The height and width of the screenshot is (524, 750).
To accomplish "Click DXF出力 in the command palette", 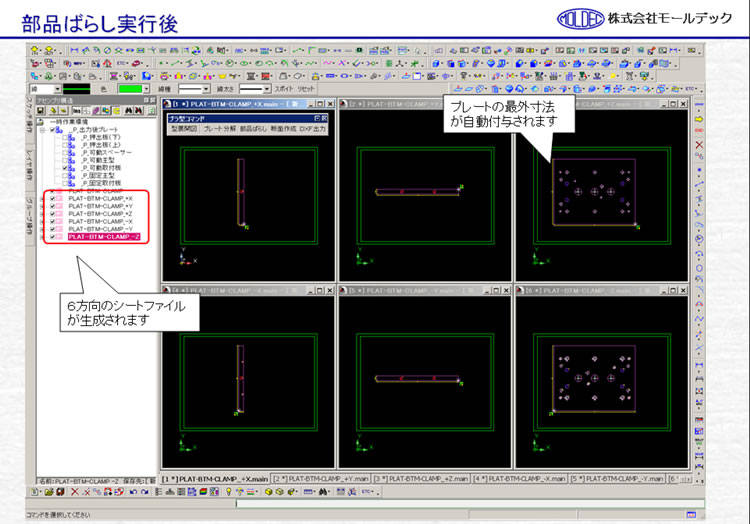I will pyautogui.click(x=313, y=129).
